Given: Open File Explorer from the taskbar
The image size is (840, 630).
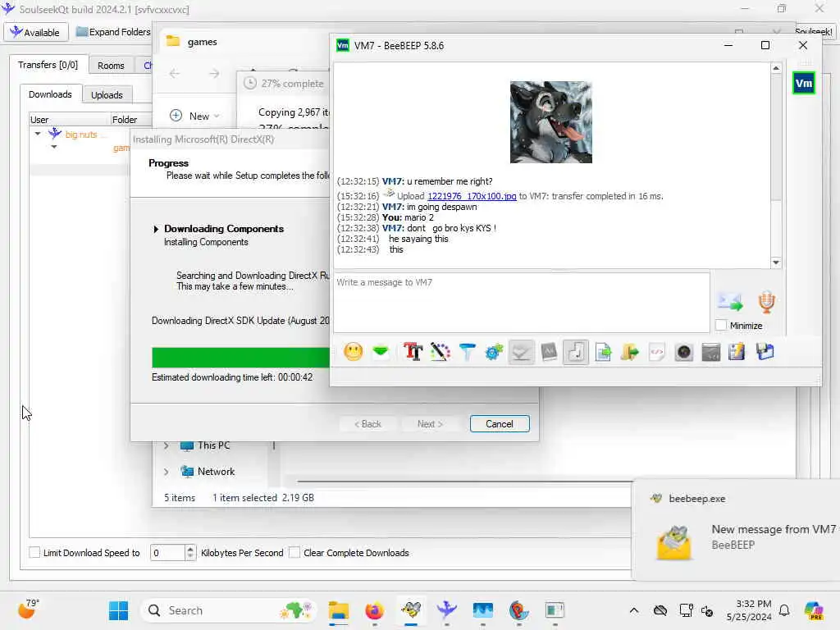Looking at the screenshot, I should (339, 610).
